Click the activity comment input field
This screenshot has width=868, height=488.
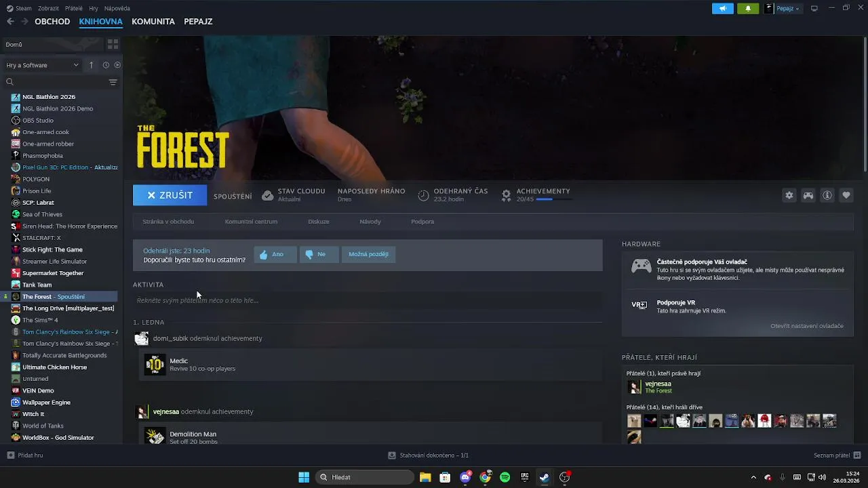tap(368, 300)
